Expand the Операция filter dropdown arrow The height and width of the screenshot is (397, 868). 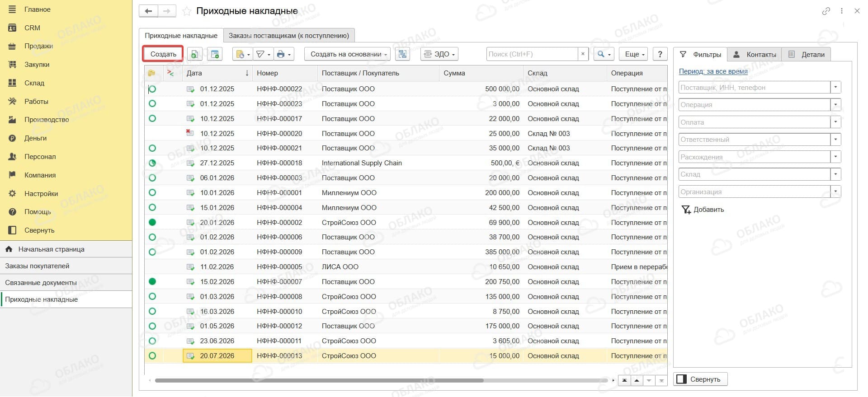[x=835, y=105]
